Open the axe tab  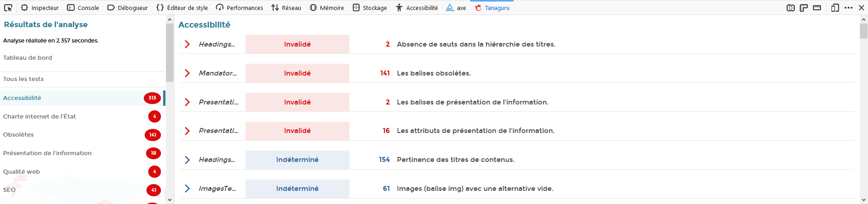click(456, 8)
